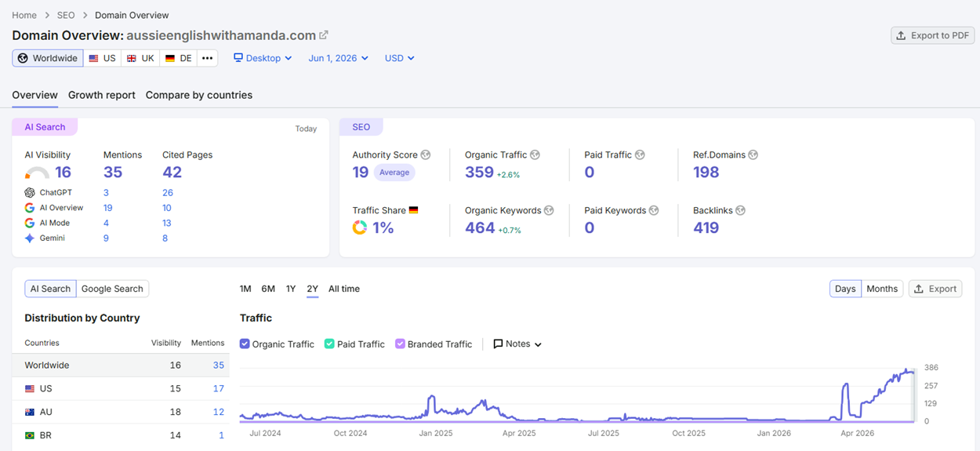Select the All time range option
This screenshot has width=980, height=451.
[344, 289]
